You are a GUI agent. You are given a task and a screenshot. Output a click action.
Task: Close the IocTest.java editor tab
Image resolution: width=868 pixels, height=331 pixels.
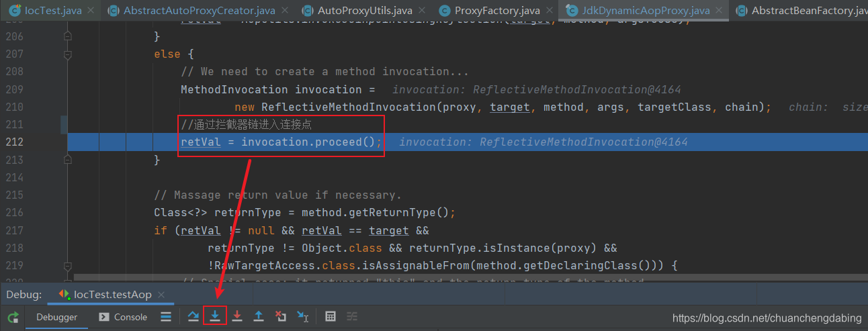click(x=91, y=11)
